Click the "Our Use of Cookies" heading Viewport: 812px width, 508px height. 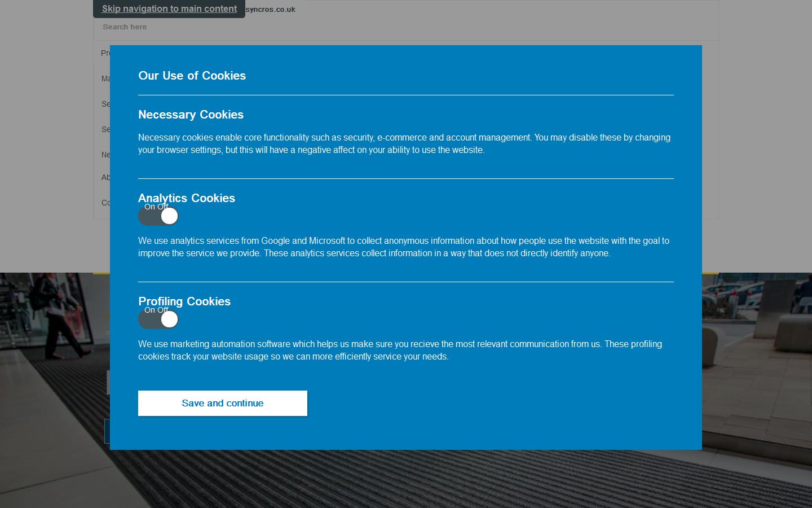(192, 76)
